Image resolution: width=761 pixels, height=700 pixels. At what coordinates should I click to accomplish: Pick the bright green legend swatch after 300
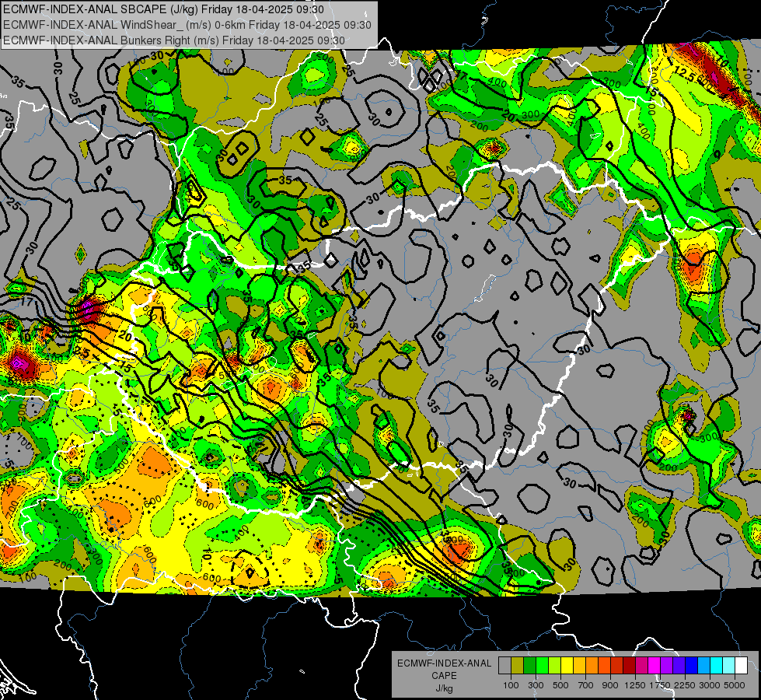click(542, 666)
